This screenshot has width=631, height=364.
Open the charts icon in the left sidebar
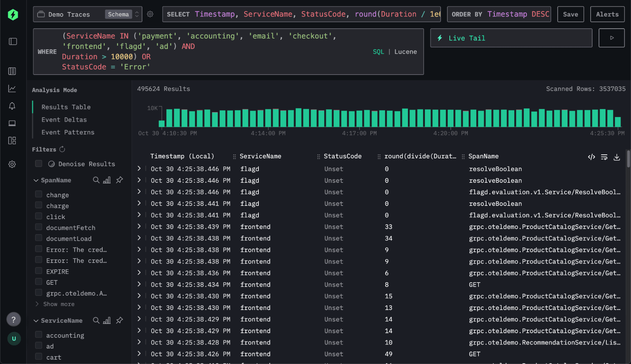[x=12, y=89]
